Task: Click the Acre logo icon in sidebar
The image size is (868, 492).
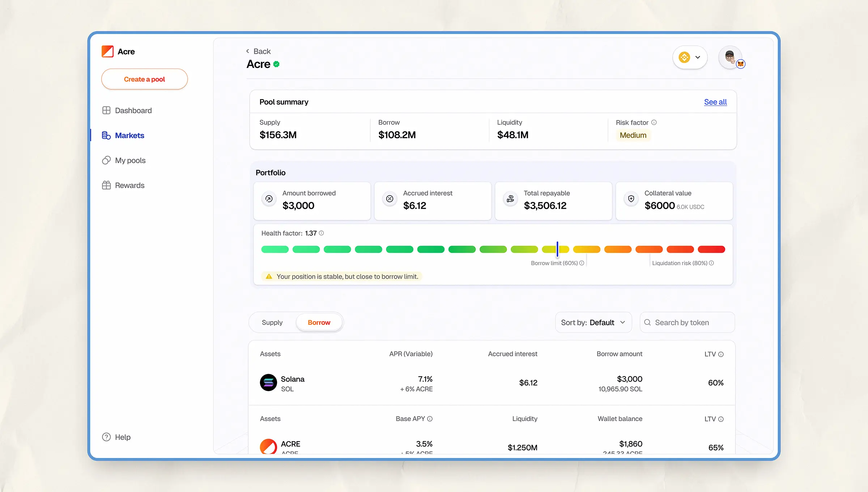Action: [107, 51]
